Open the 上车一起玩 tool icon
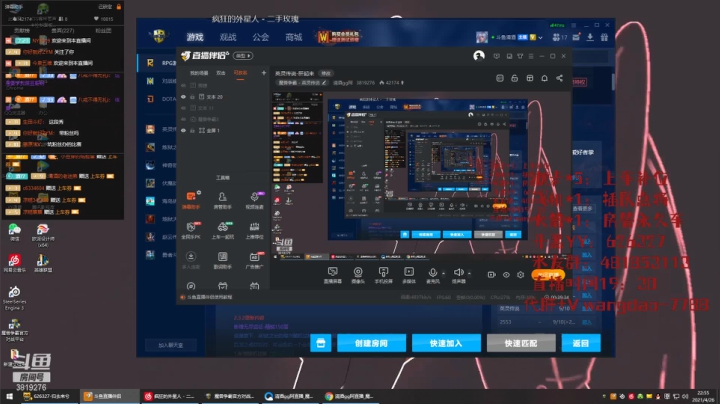The image size is (720, 404). point(223,230)
